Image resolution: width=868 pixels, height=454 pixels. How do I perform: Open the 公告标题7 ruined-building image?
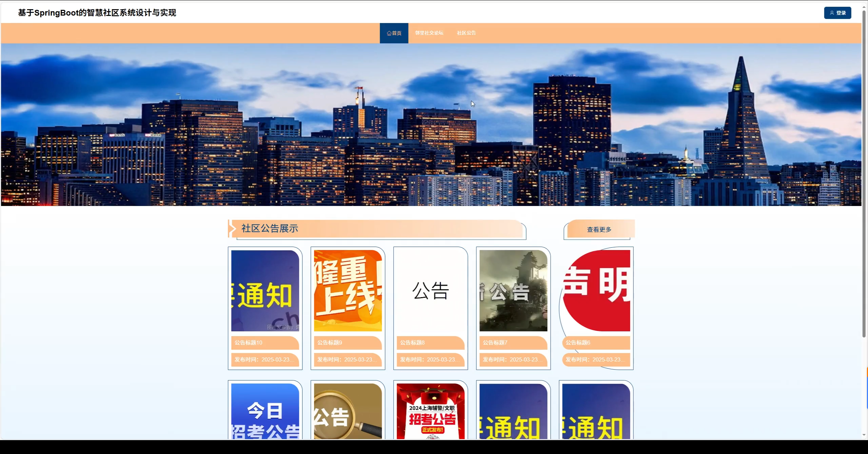[513, 290]
